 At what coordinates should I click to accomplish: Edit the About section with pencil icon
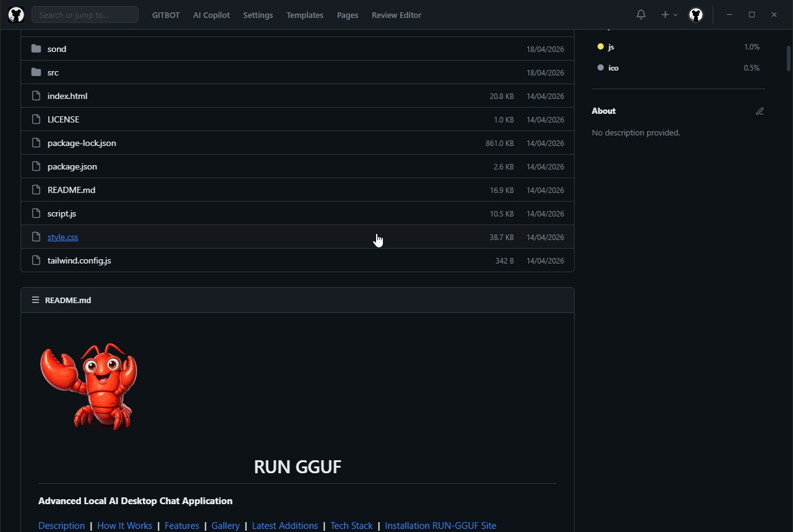pyautogui.click(x=760, y=111)
